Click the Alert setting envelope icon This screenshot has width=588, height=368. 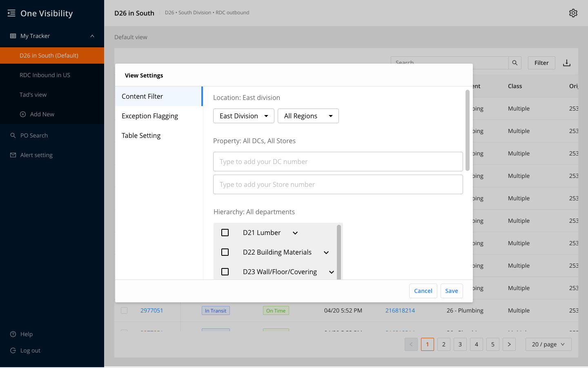click(x=13, y=155)
